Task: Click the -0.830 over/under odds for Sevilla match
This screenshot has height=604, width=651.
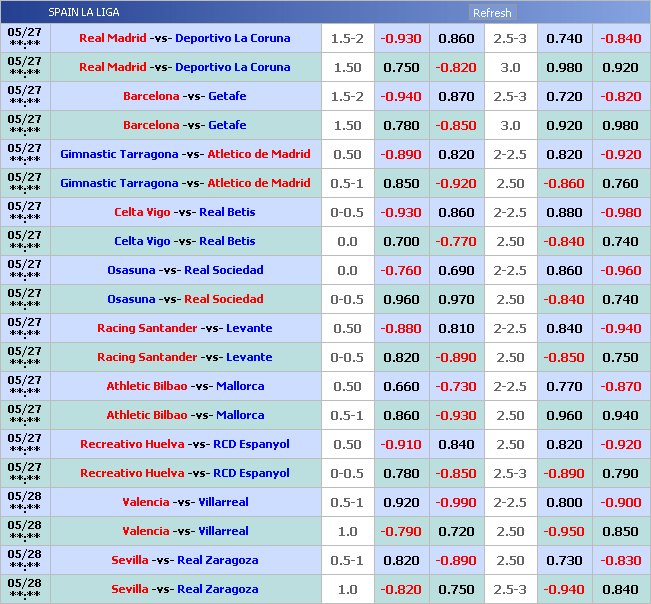Action: [x=620, y=560]
